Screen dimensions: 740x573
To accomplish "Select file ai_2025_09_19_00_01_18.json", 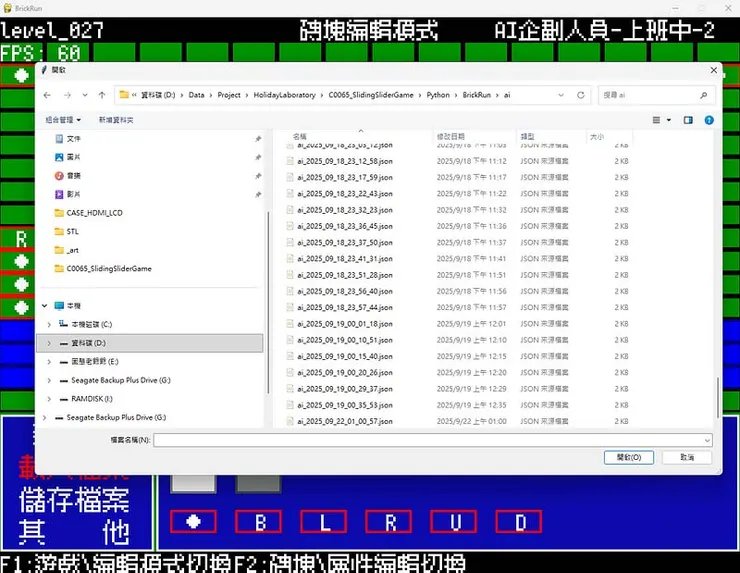I will point(345,324).
